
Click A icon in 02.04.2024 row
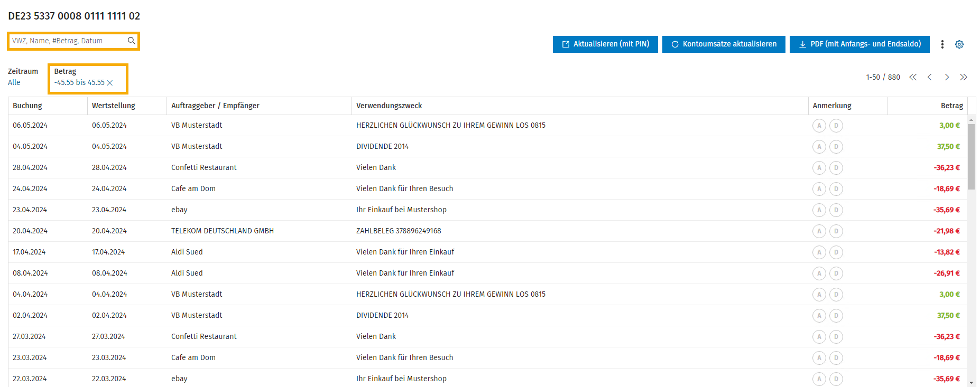819,316
